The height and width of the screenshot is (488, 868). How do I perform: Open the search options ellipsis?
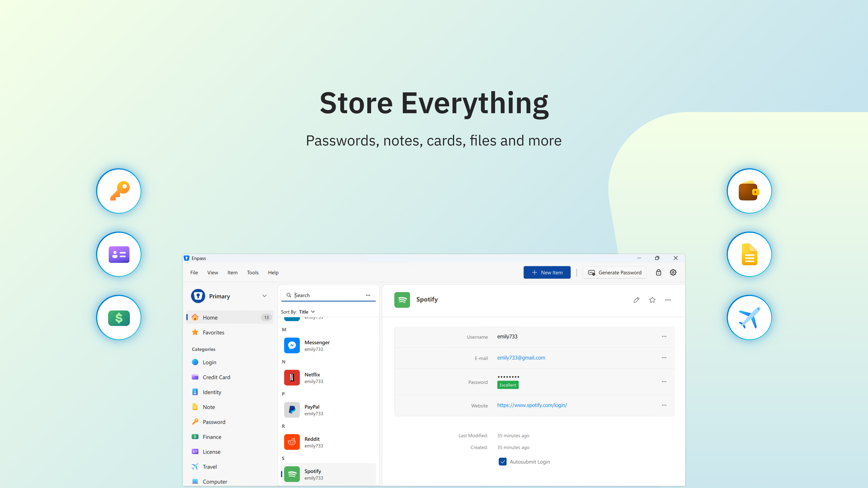(368, 295)
